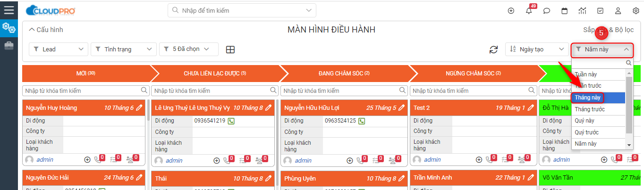Open the hamburger main menu
Viewport: 644px width, 190px height.
[x=8, y=9]
